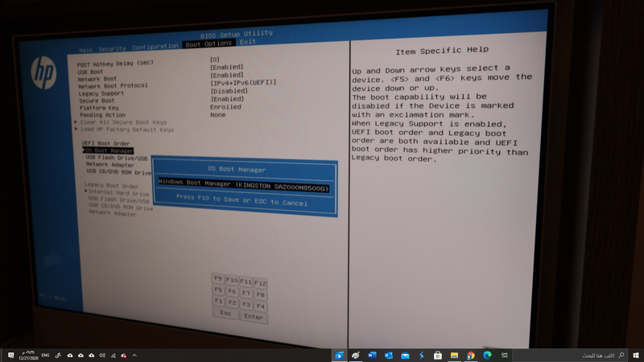Select Windows Boot Manager KINGSTON entry
644x362 pixels.
point(244,185)
